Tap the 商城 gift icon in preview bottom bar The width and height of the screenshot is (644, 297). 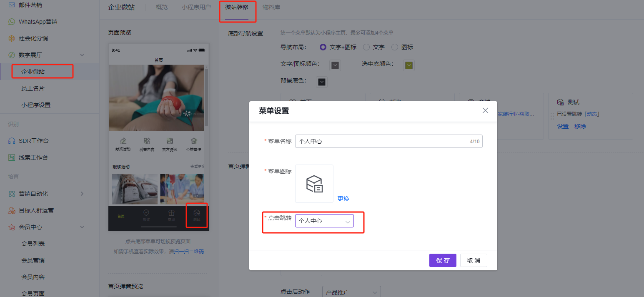(171, 213)
